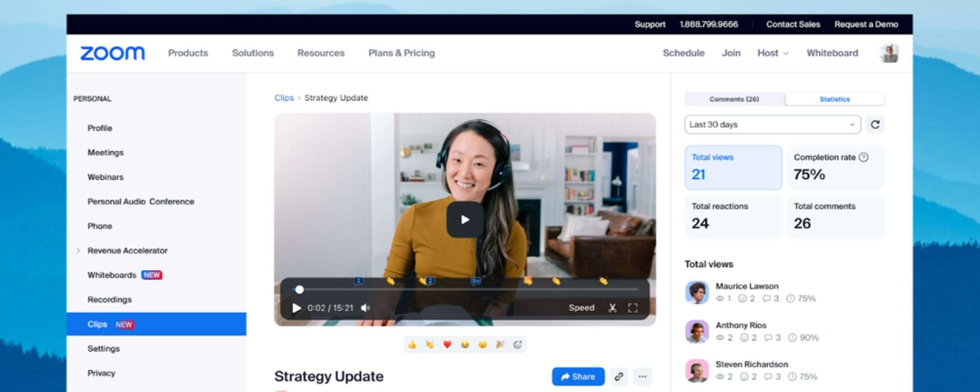Select the Total views stat card
This screenshot has width=980, height=392.
coord(733,167)
